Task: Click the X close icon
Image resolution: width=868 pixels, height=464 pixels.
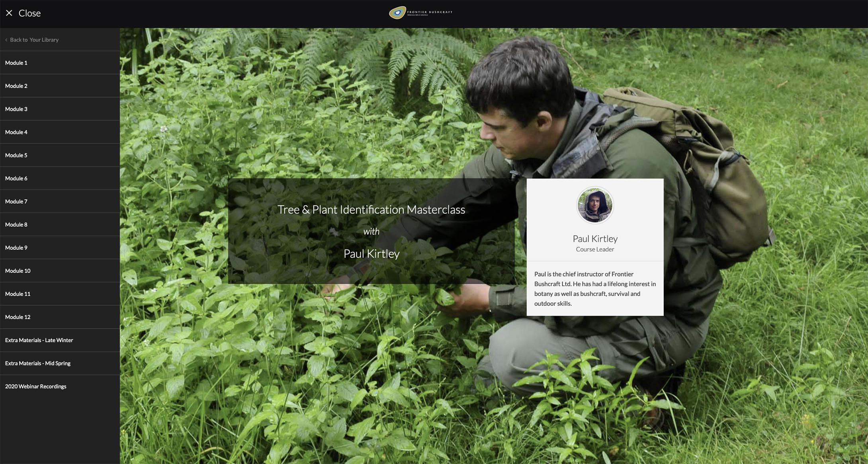Action: click(x=9, y=13)
